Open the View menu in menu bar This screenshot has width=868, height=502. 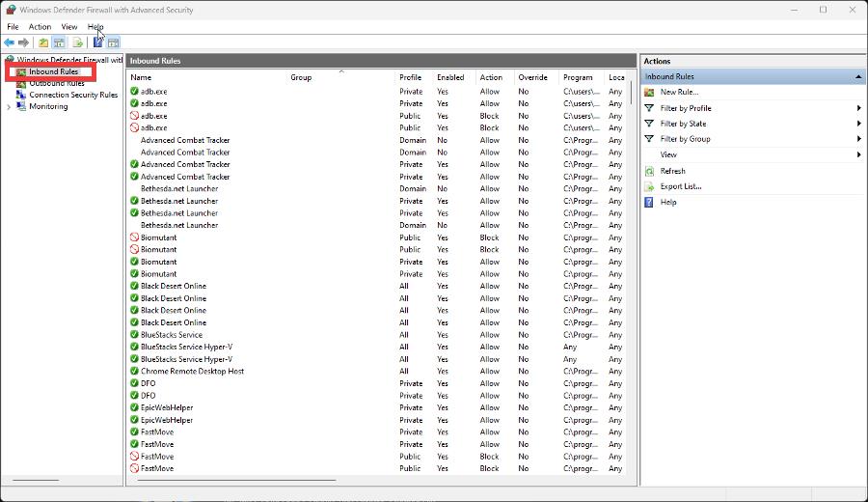[69, 27]
